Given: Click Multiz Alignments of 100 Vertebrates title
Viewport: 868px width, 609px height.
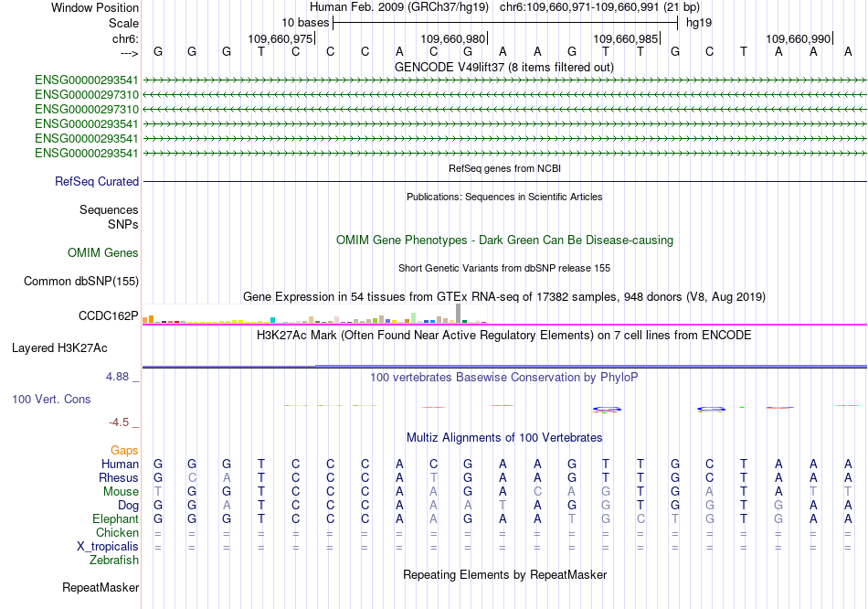Looking at the screenshot, I should point(504,438).
